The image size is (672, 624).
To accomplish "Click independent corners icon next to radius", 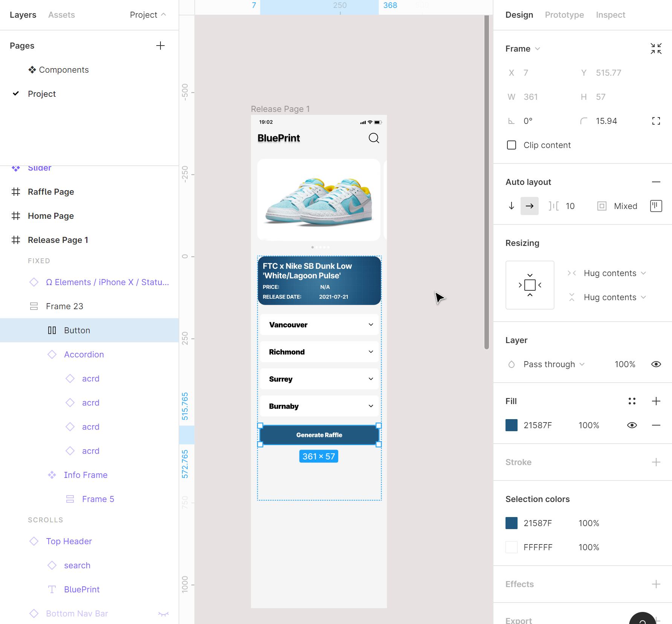I will click(656, 121).
